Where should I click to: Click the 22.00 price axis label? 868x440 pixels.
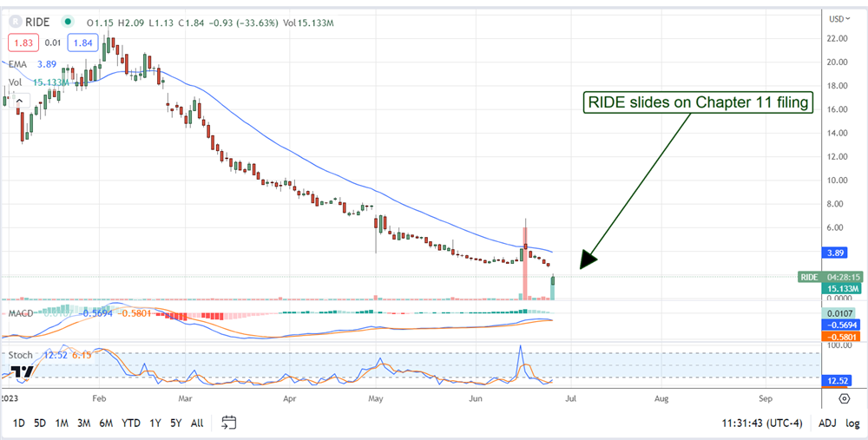[838, 39]
